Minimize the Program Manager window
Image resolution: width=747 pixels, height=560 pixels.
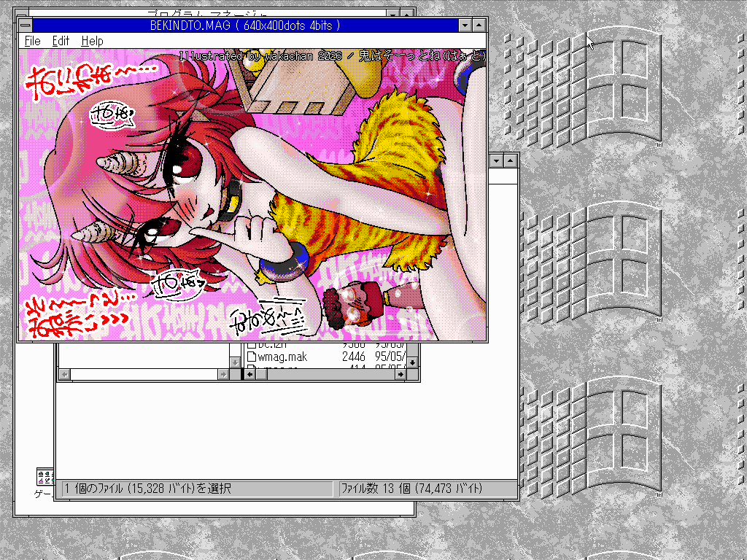(x=394, y=13)
